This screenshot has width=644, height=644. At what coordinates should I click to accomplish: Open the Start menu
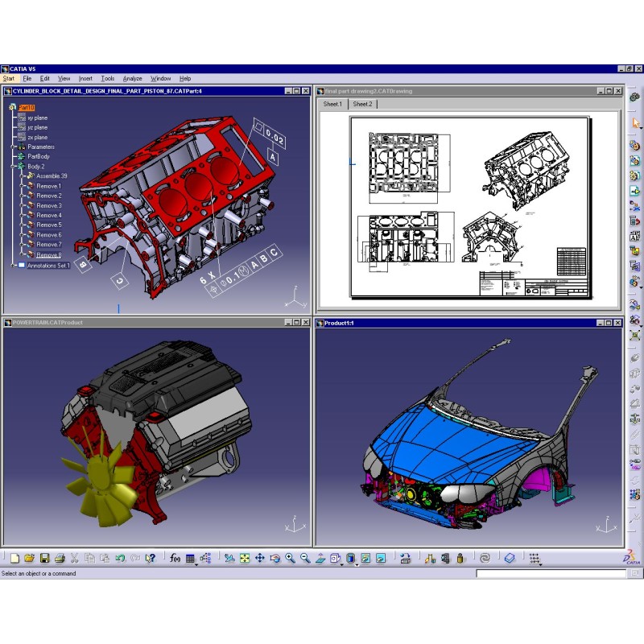(9, 78)
